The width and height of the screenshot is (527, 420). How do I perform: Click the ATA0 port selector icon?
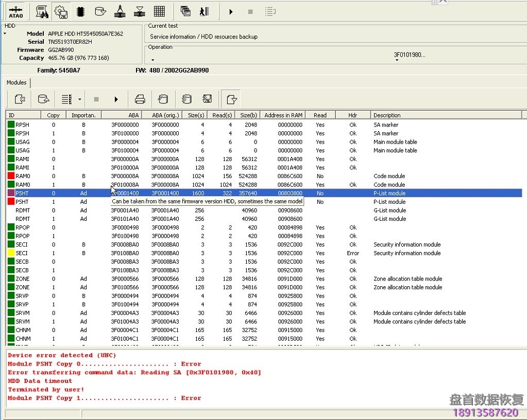[x=16, y=11]
